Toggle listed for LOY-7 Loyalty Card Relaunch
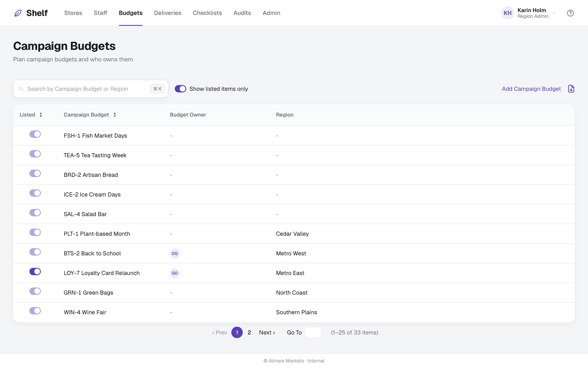 tap(35, 272)
